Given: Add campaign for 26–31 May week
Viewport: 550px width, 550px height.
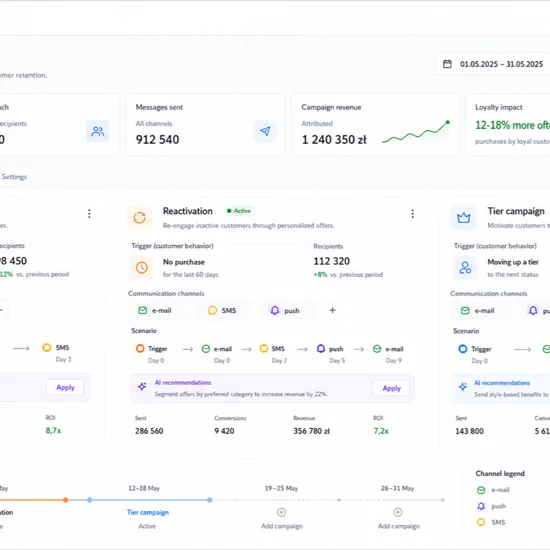Looking at the screenshot, I should [398, 518].
